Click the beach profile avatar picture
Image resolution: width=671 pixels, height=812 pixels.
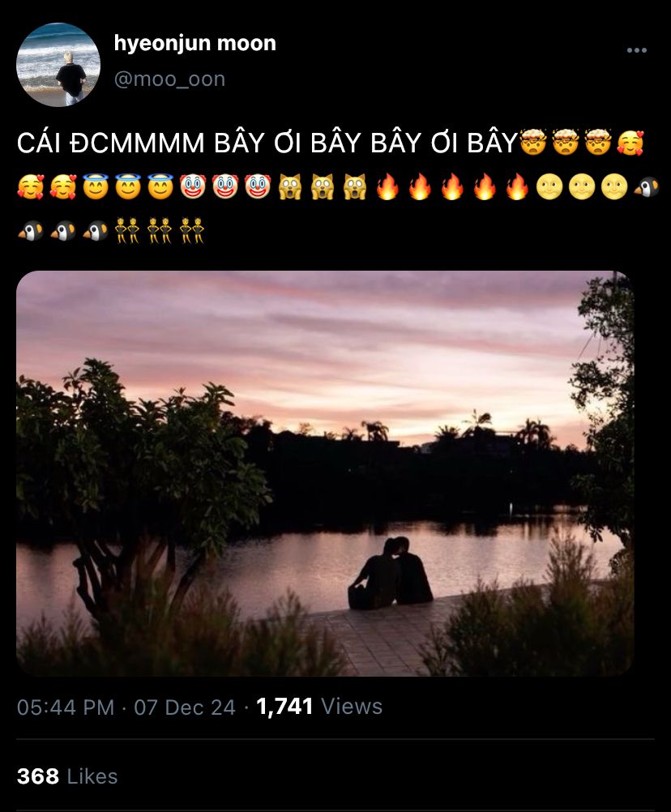[58, 65]
